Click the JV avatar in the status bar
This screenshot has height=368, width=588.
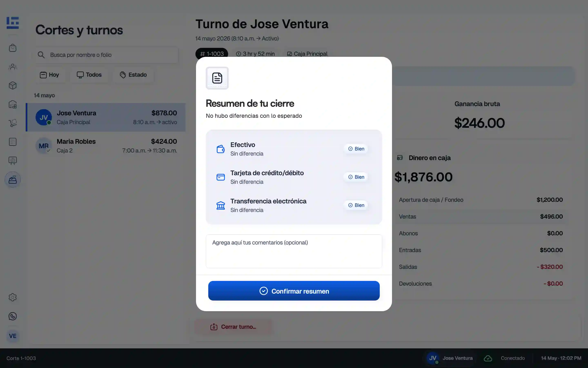tap(433, 358)
